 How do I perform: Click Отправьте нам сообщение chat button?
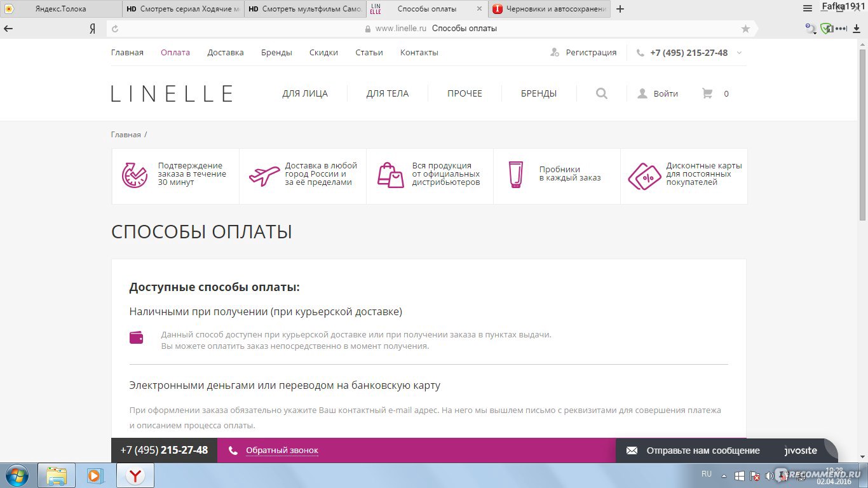click(x=703, y=451)
